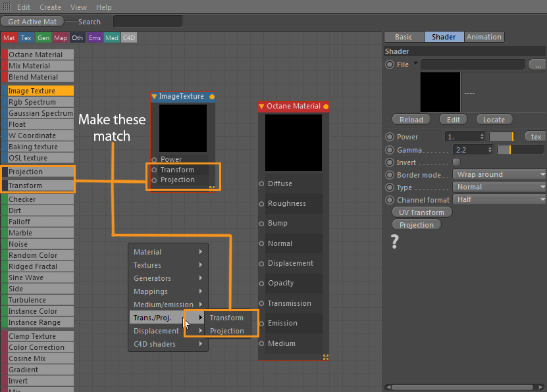Choose Projection in Trans./Proj. submenu
Viewport: 547px width, 392px height.
[226, 331]
